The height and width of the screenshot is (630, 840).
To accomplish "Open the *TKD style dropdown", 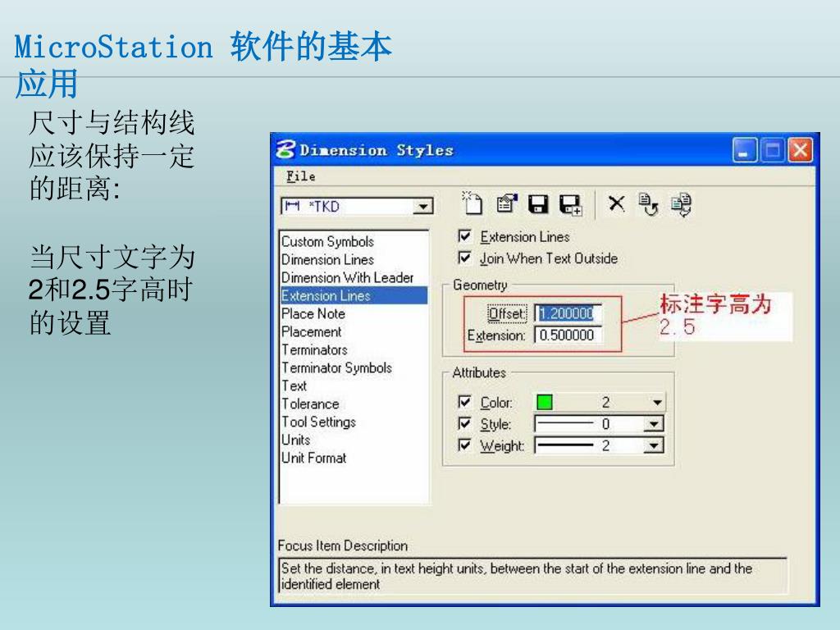I will tap(423, 206).
